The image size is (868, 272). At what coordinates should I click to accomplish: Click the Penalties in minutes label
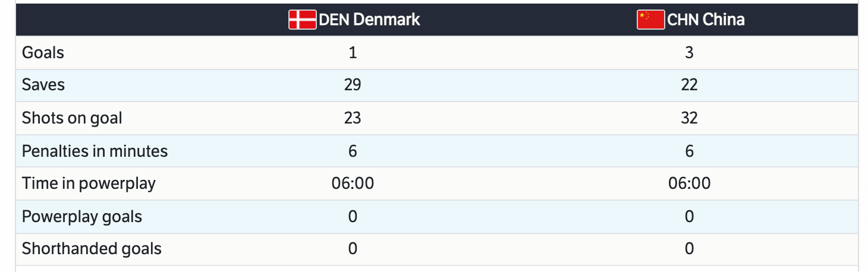95,151
